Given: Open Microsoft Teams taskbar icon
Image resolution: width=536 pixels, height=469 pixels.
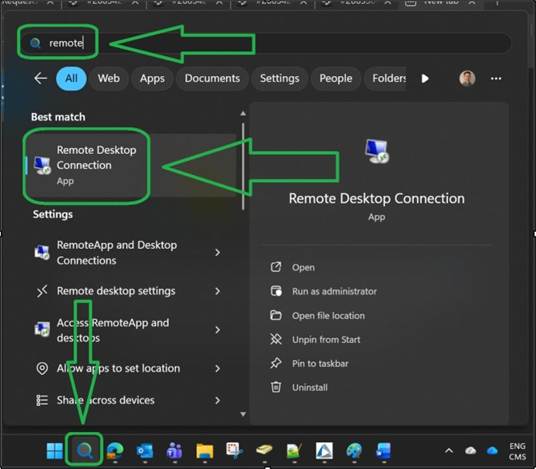Looking at the screenshot, I should pos(174,451).
